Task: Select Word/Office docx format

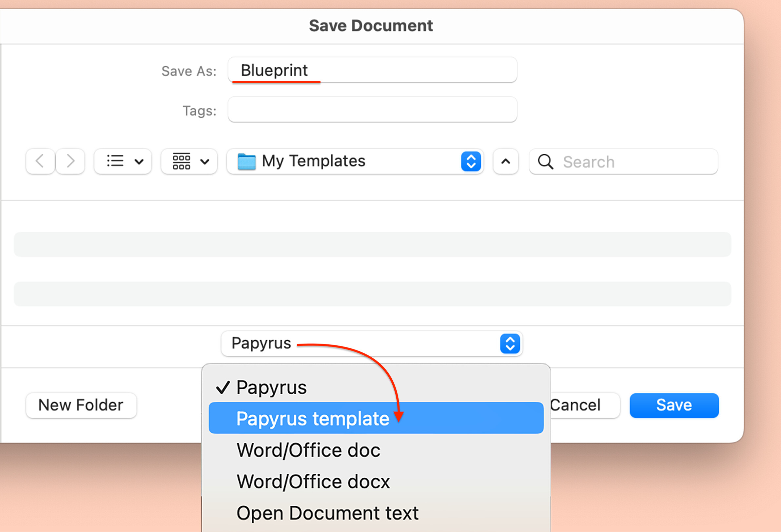Action: [x=313, y=482]
